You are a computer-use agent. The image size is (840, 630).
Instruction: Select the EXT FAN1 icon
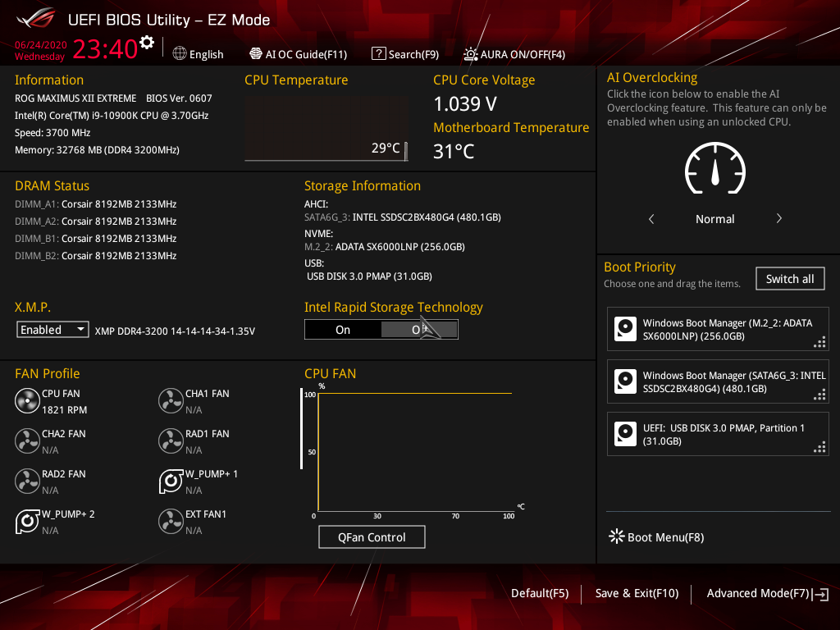point(171,521)
